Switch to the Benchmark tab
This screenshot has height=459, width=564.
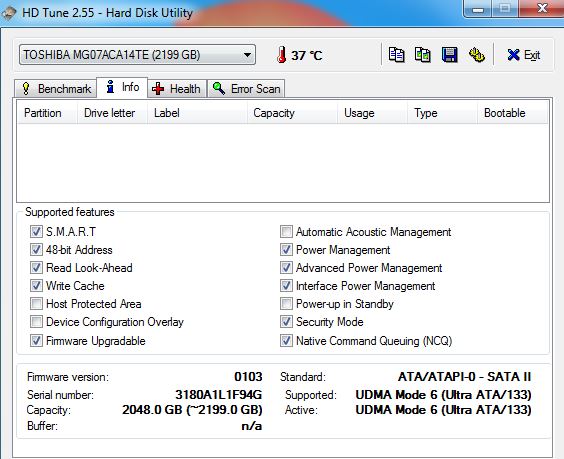[x=56, y=88]
